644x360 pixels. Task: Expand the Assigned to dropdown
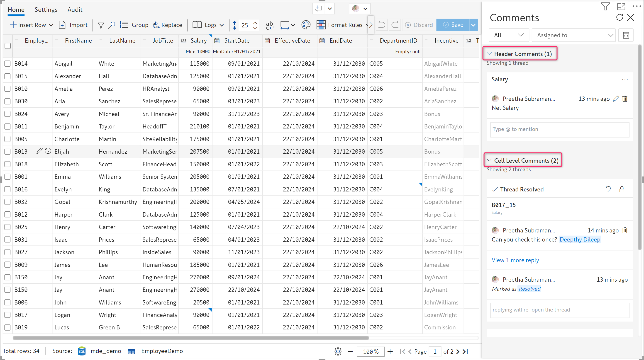573,35
